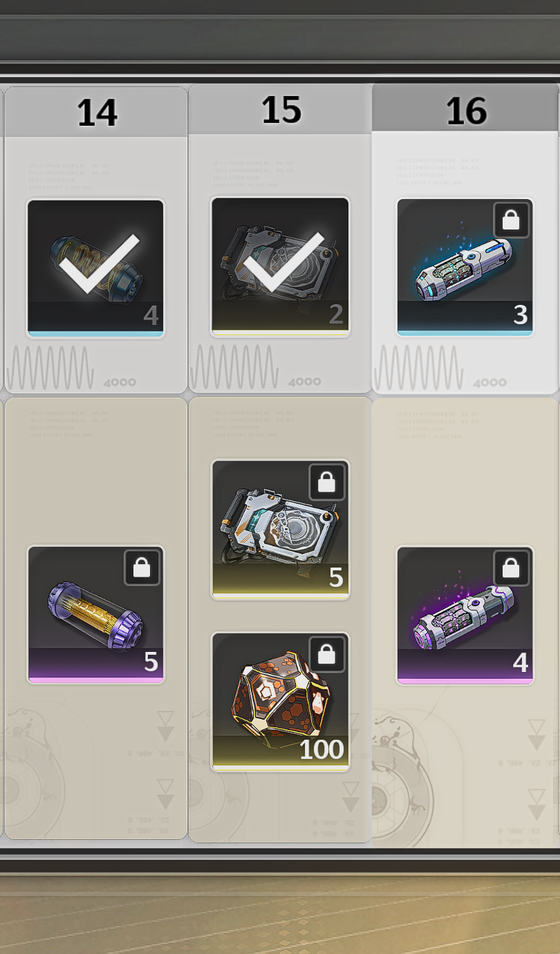Select the level 15 column header
The height and width of the screenshot is (954, 560).
tap(281, 109)
